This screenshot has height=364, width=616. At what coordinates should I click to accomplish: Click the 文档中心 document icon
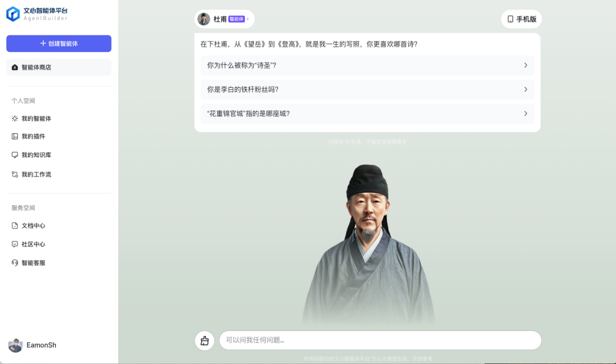(15, 226)
